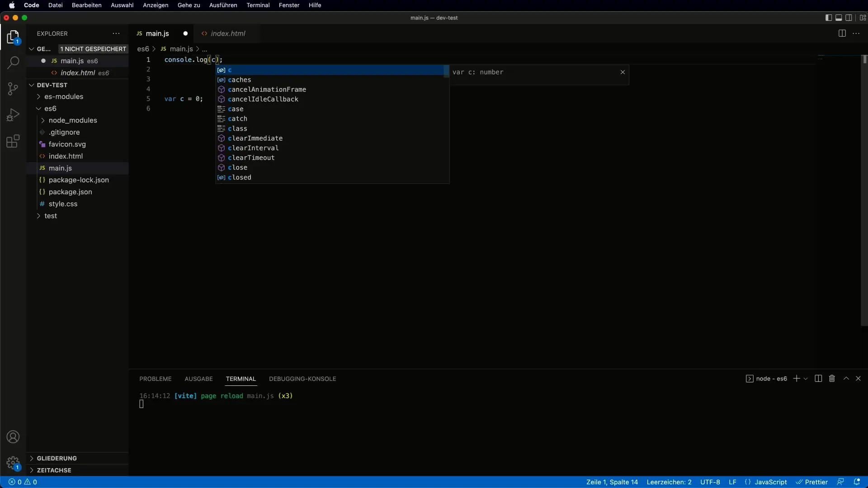The width and height of the screenshot is (868, 488).
Task: Select the 'c' variable suggestion
Action: [332, 70]
